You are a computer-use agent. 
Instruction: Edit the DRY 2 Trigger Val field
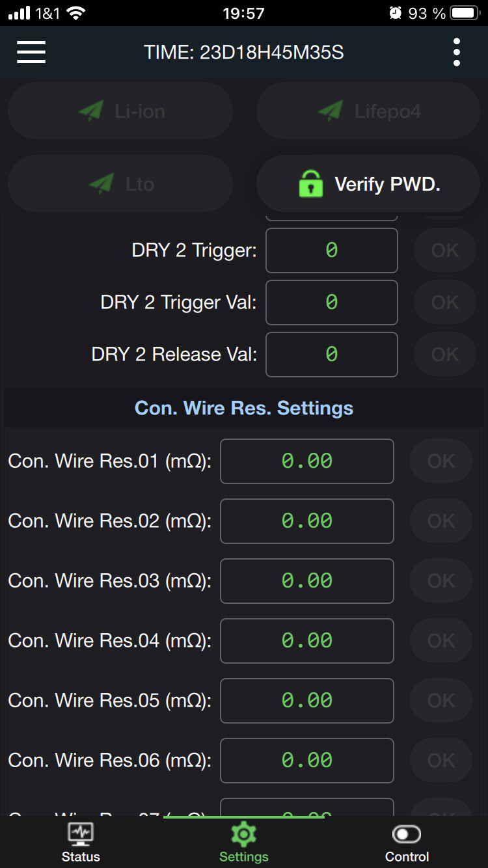pos(332,303)
